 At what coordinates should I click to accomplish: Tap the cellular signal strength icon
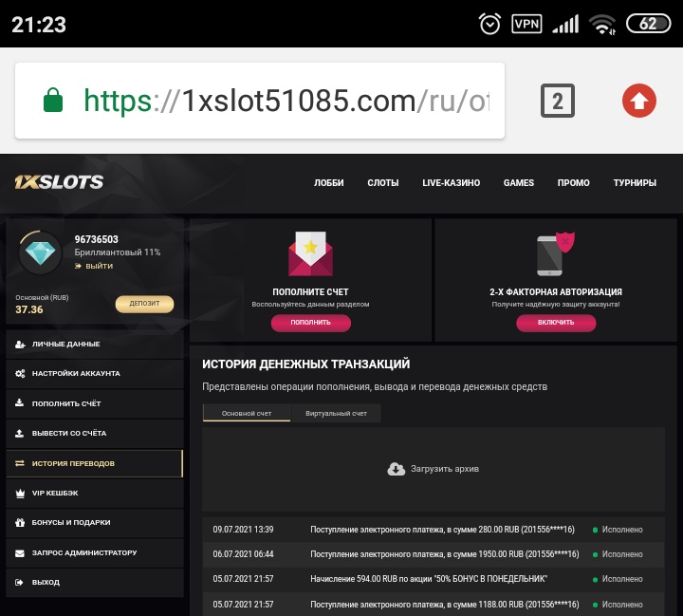click(x=565, y=24)
